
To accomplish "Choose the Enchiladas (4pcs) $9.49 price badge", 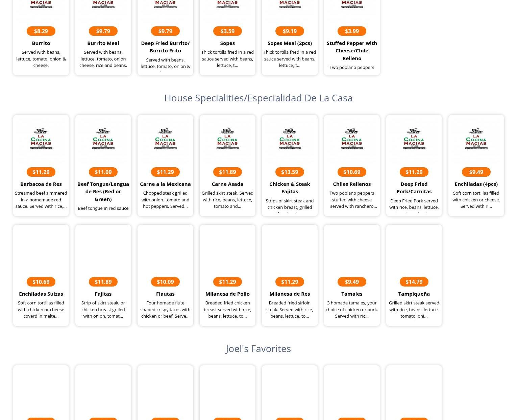I will 476,172.
